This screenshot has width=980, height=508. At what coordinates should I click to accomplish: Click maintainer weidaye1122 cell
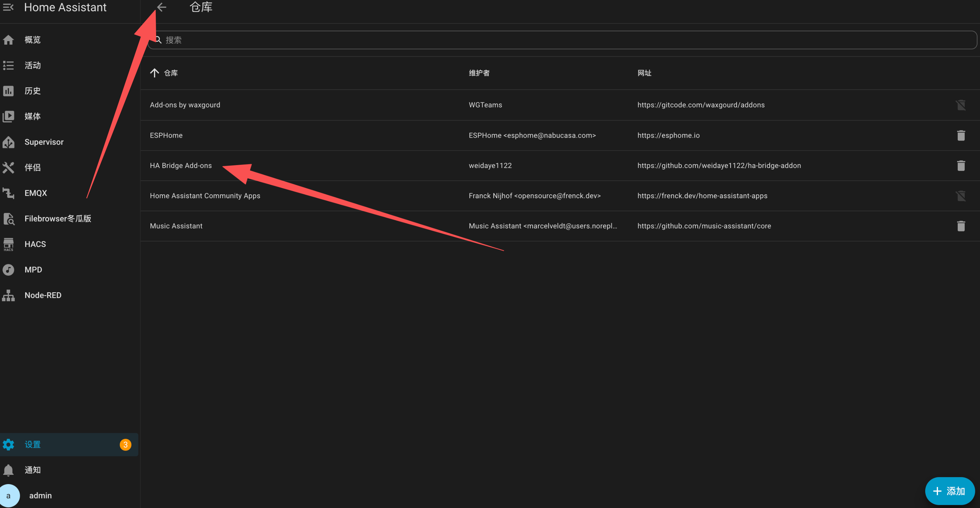(490, 165)
